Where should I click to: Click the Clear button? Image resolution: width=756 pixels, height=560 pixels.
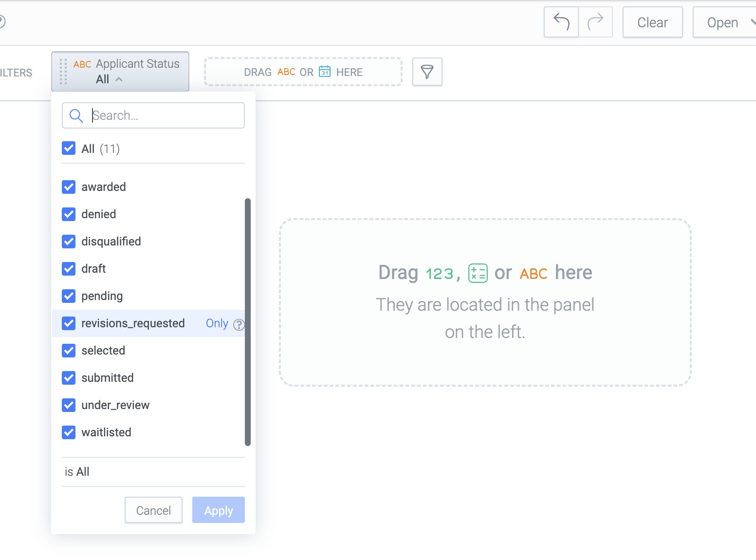pyautogui.click(x=653, y=22)
